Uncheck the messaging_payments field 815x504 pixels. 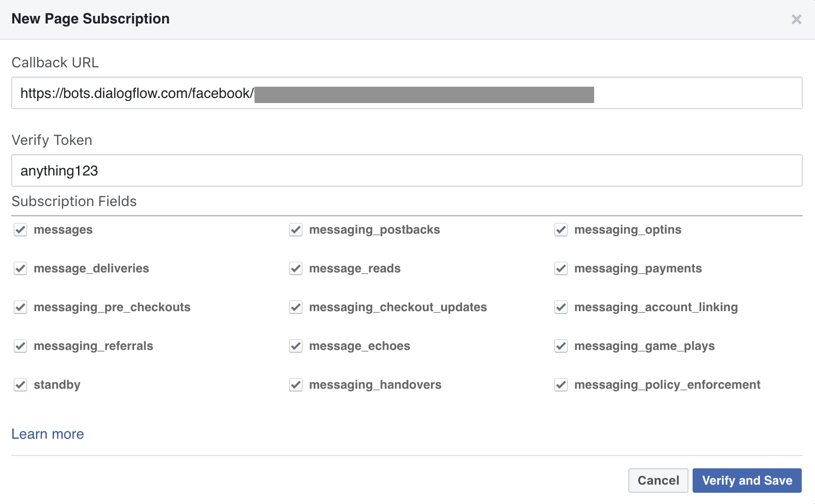(561, 268)
